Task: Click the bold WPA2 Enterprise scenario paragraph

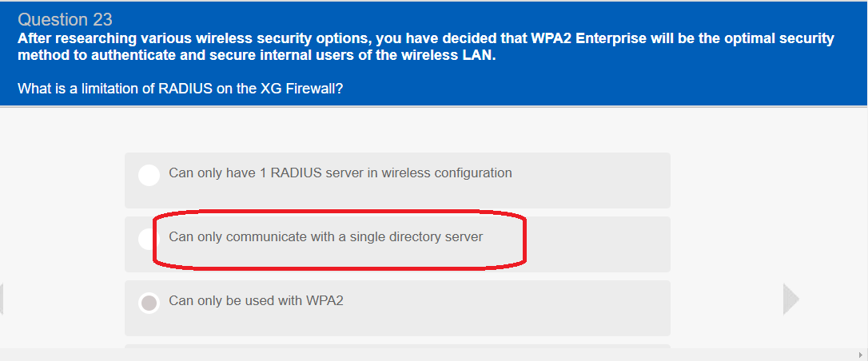Action: [425, 47]
